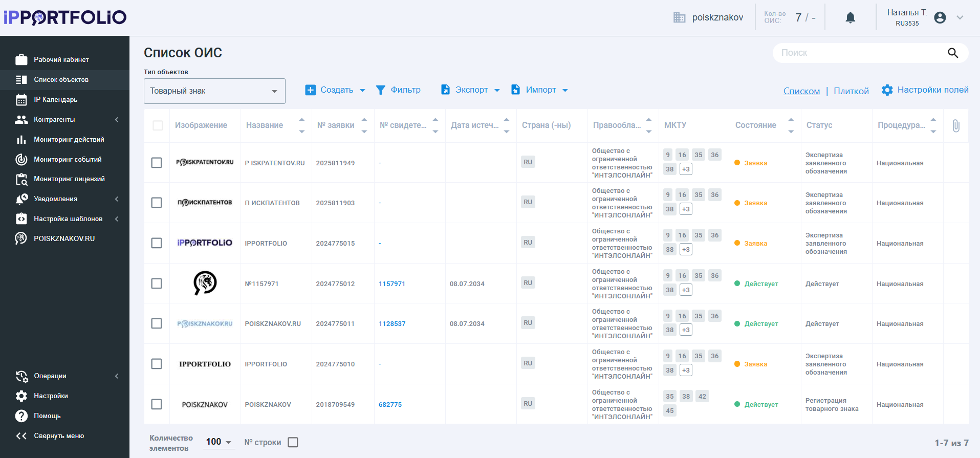Image resolution: width=980 pixels, height=458 pixels.
Task: Click the search input field
Action: pos(860,53)
